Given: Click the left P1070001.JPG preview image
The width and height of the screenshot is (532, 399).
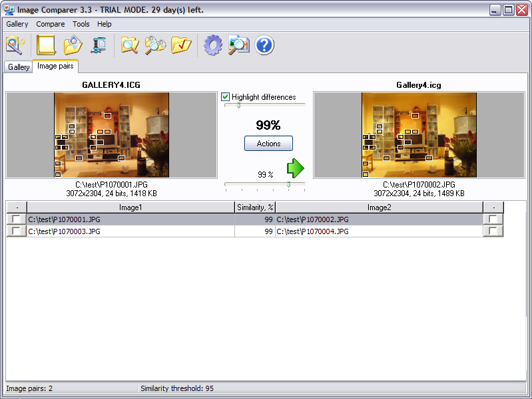Looking at the screenshot, I should click(112, 134).
